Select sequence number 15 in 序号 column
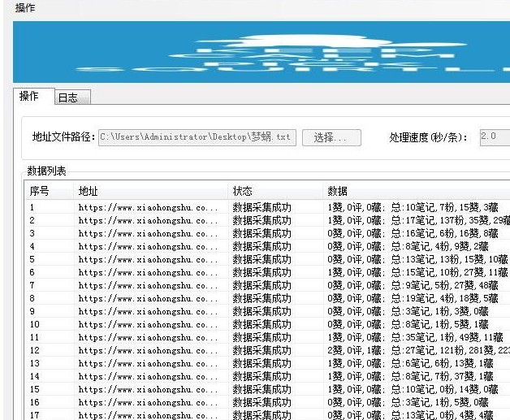The height and width of the screenshot is (420, 510). pyautogui.click(x=35, y=389)
